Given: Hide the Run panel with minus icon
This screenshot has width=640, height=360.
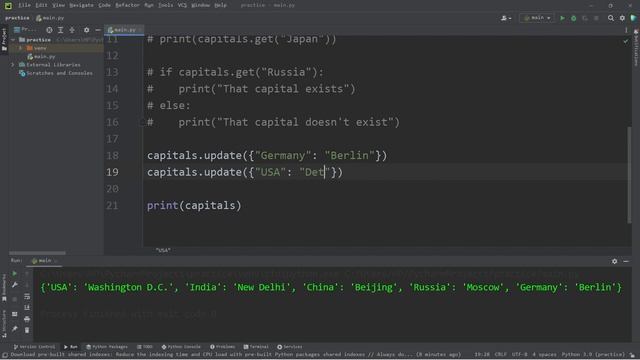Looking at the screenshot, I should point(626,261).
